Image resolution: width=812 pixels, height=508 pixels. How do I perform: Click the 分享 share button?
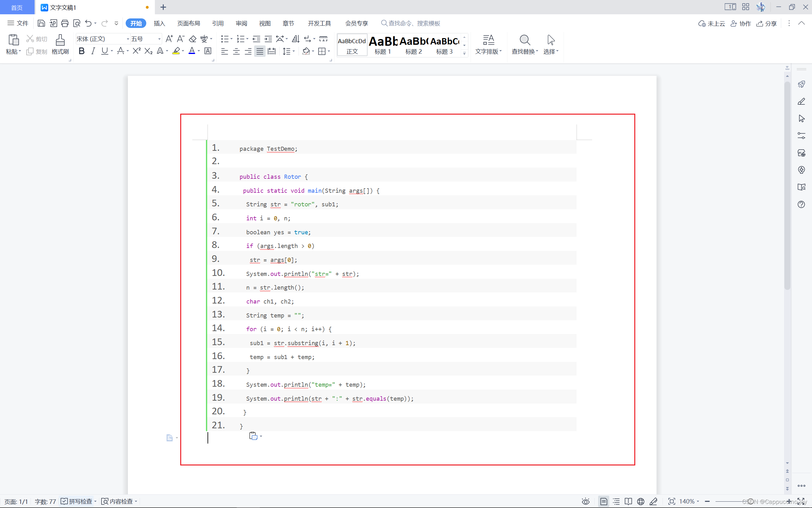pyautogui.click(x=767, y=23)
